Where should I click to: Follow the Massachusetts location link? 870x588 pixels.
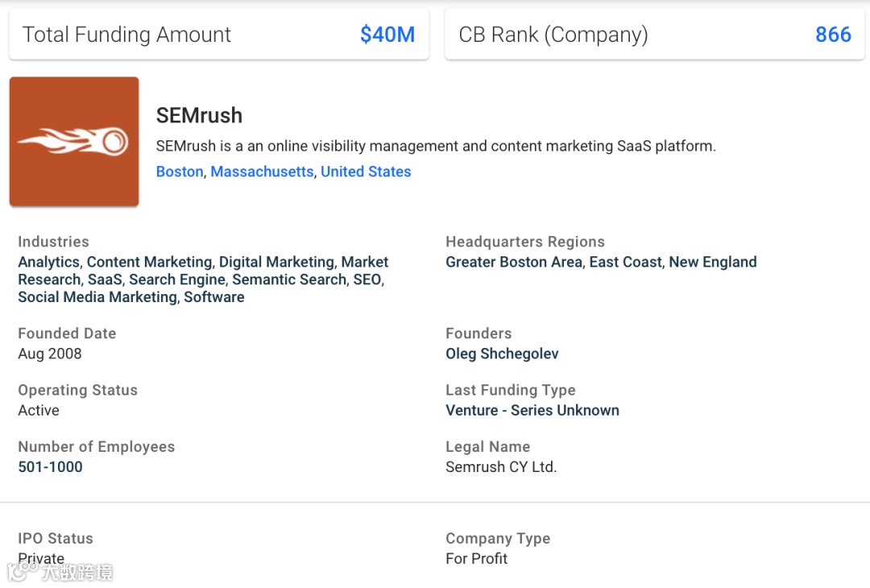[x=262, y=172]
